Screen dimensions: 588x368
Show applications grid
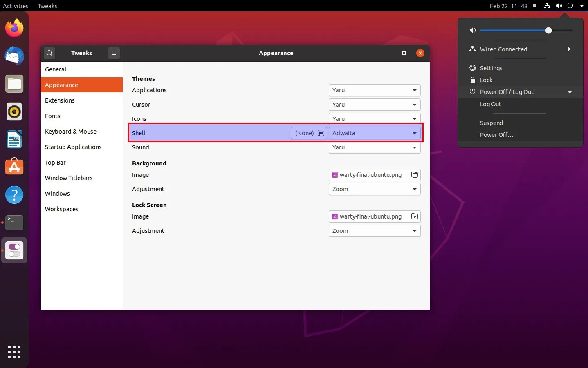tap(14, 352)
